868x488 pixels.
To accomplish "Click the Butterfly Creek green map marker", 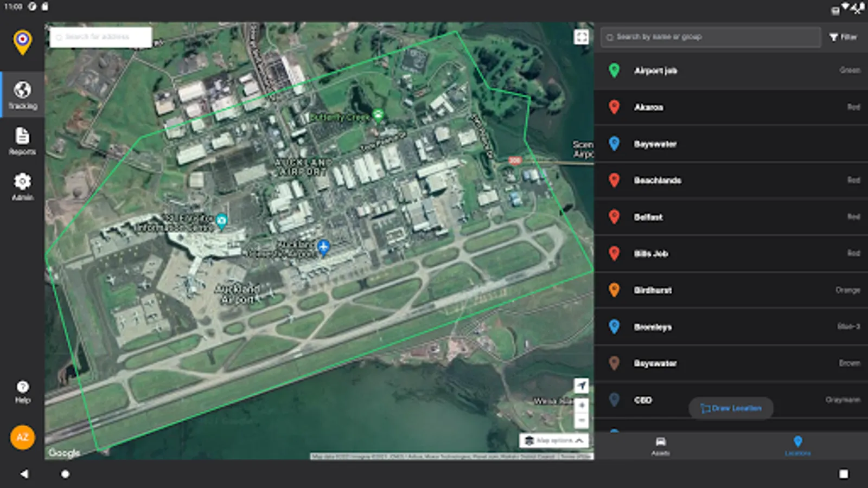I will click(378, 115).
